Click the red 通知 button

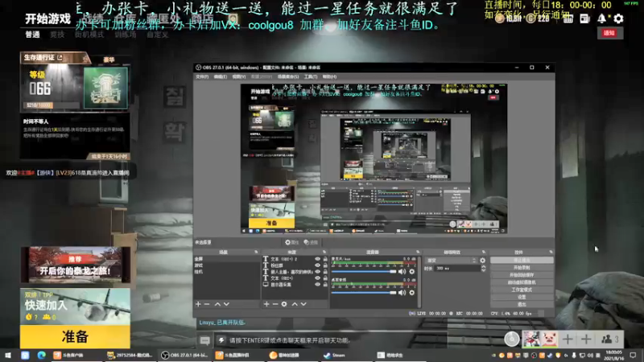[609, 33]
